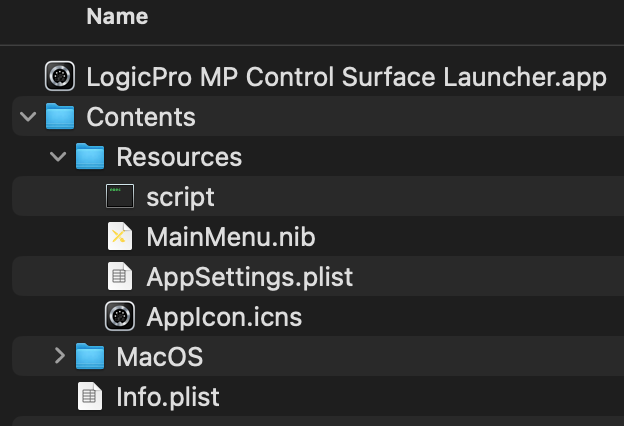Sort by the Name column header
The width and height of the screenshot is (624, 426).
(117, 17)
